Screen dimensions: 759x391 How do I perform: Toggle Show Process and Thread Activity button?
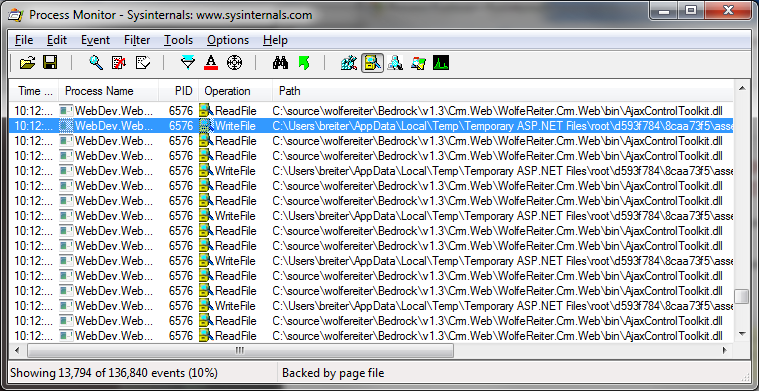click(x=418, y=63)
